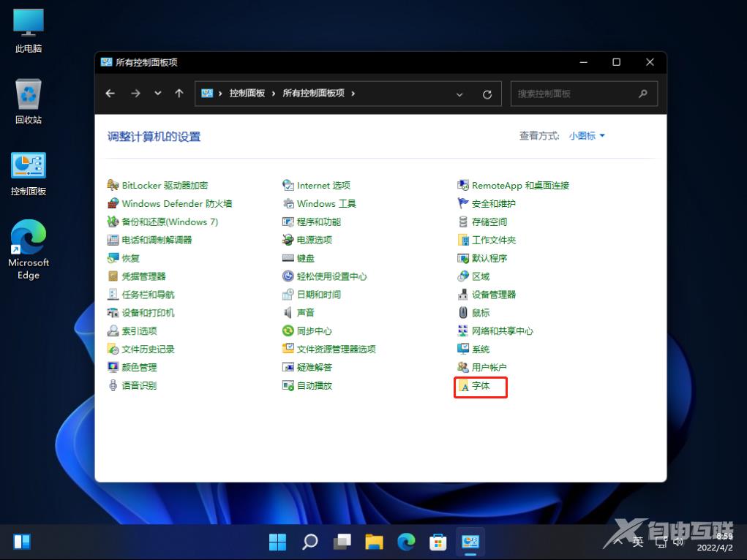Open the Start menu
The image size is (747, 560).
click(x=277, y=542)
